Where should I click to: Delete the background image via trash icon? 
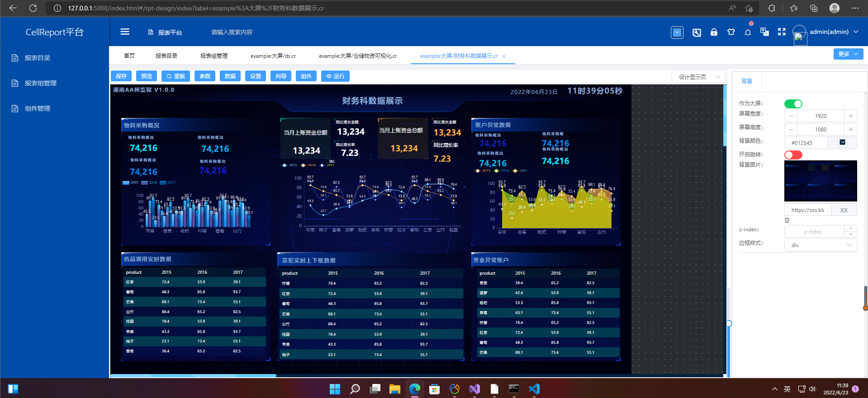click(x=787, y=220)
